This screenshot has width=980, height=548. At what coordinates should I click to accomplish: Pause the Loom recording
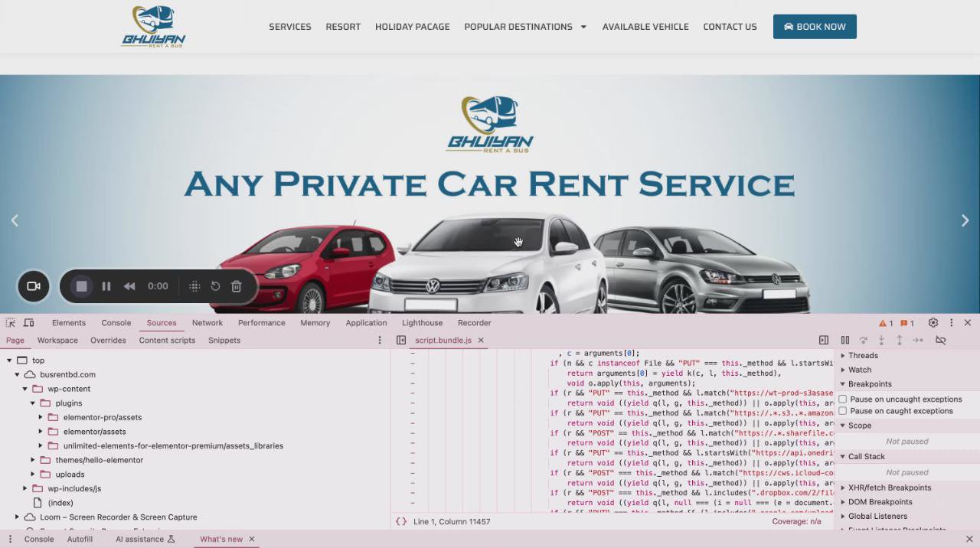(106, 286)
